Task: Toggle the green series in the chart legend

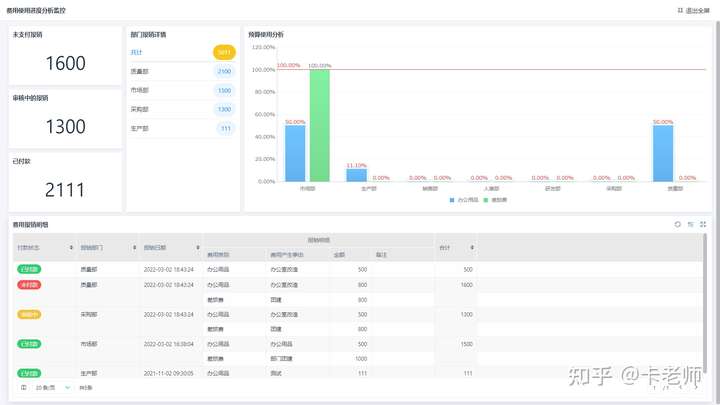Action: pos(495,200)
